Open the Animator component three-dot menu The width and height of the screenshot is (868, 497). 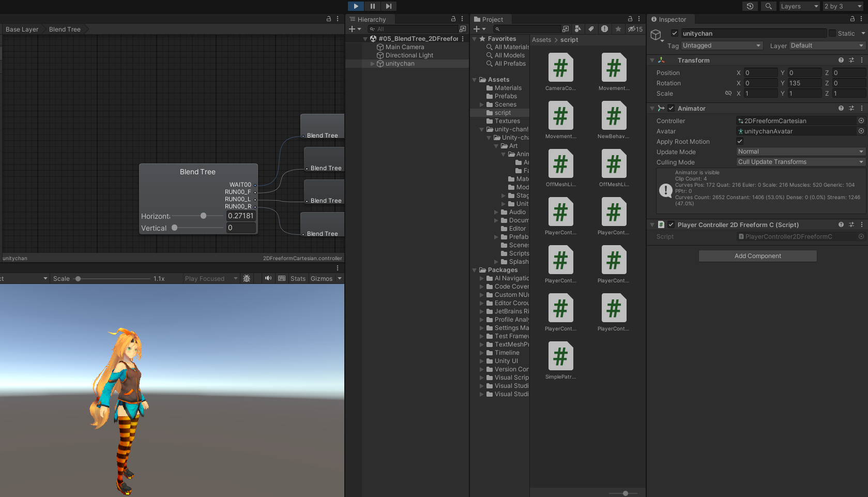click(862, 109)
